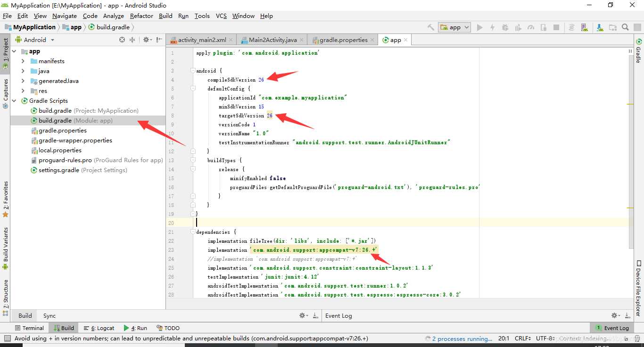Switch to the activity_main2.xml tab
The width and height of the screenshot is (644, 347).
pos(202,40)
